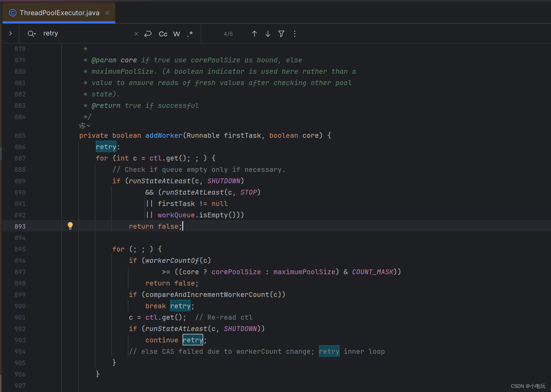551x392 pixels.
Task: Go to previous occurrence arrow
Action: tap(254, 34)
